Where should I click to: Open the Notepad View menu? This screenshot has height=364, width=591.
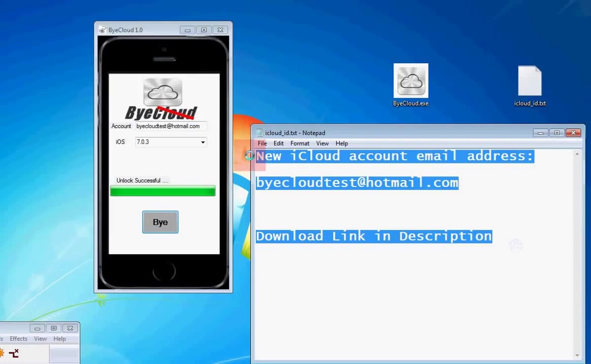(x=322, y=144)
